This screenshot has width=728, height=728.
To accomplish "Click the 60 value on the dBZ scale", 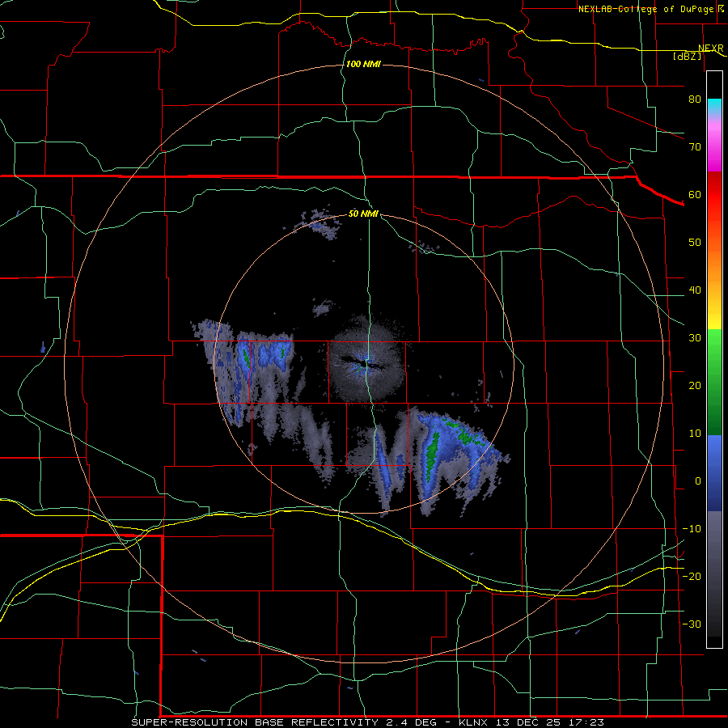I will pyautogui.click(x=695, y=194).
